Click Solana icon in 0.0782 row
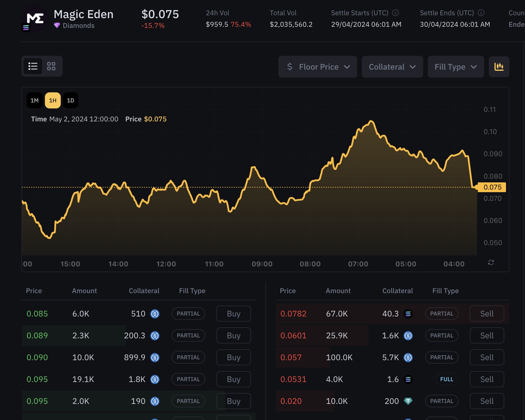525x420 pixels. pyautogui.click(x=408, y=314)
